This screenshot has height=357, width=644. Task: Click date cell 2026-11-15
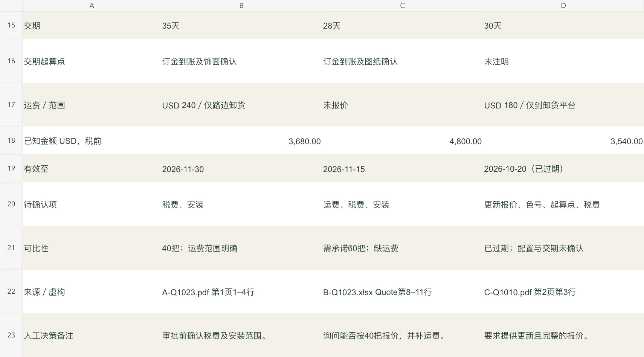click(x=402, y=168)
